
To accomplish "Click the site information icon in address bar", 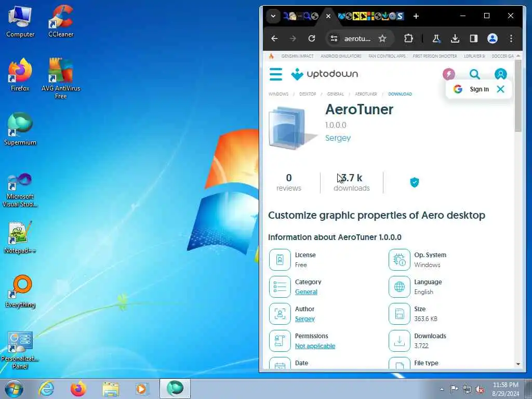I will 334,38.
